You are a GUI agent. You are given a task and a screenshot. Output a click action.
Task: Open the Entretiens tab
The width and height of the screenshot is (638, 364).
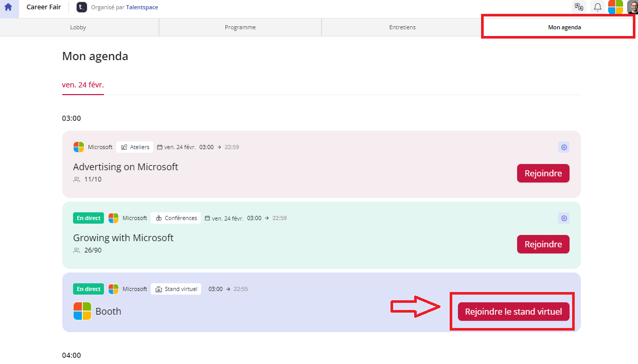click(x=402, y=27)
